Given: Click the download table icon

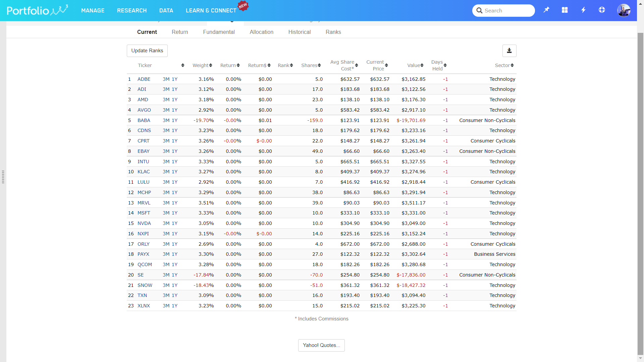Looking at the screenshot, I should pos(509,51).
